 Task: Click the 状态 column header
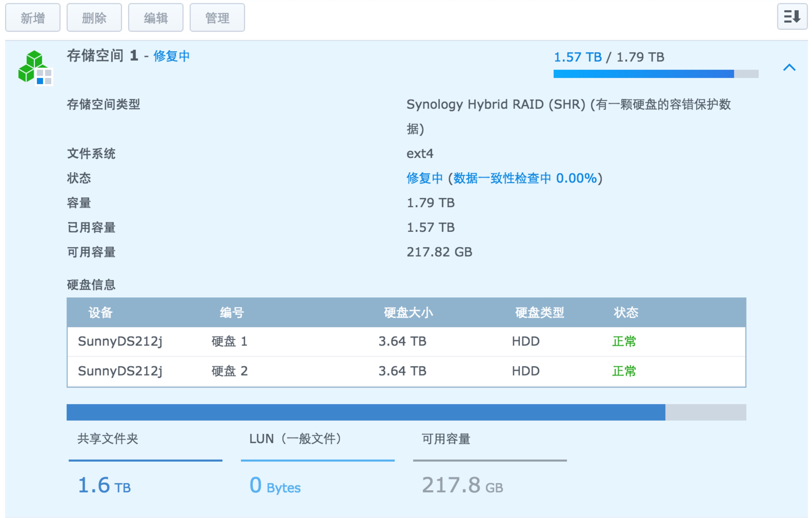[x=626, y=313]
